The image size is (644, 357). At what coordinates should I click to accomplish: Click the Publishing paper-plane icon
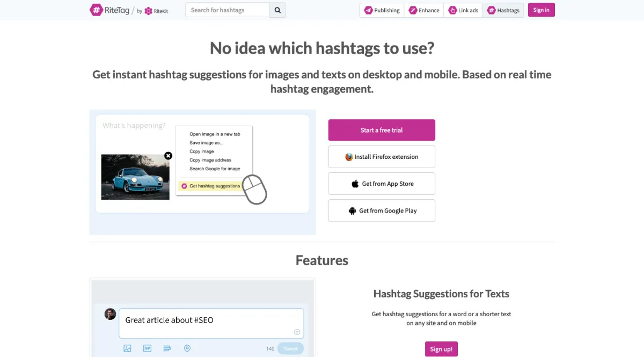coord(369,10)
